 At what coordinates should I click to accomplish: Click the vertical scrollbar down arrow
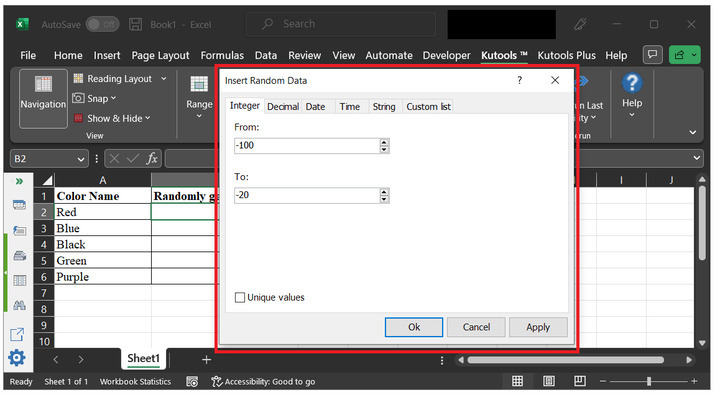[702, 343]
